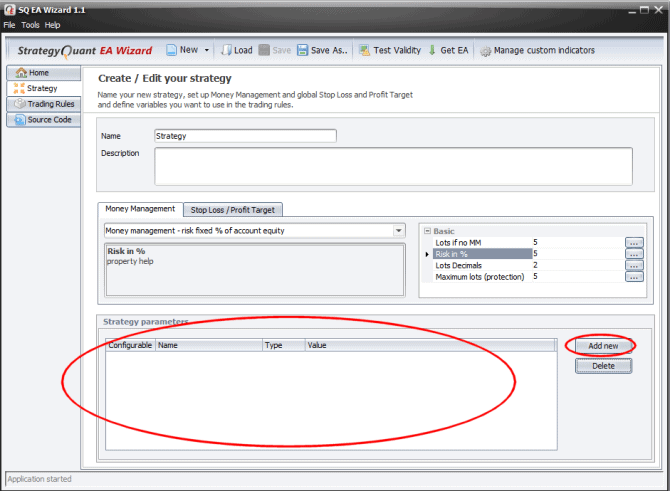
Task: Click the Get EA toolbar label
Action: (x=454, y=50)
